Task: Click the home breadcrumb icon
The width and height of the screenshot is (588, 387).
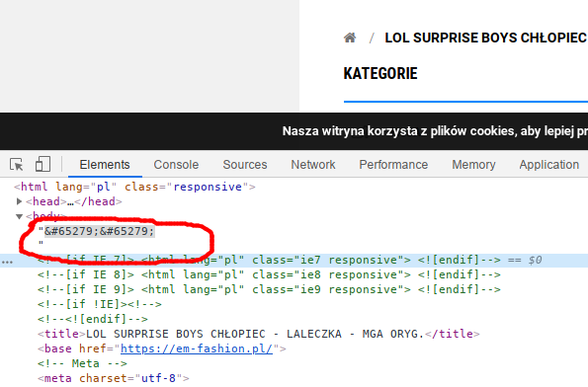Action: [350, 38]
